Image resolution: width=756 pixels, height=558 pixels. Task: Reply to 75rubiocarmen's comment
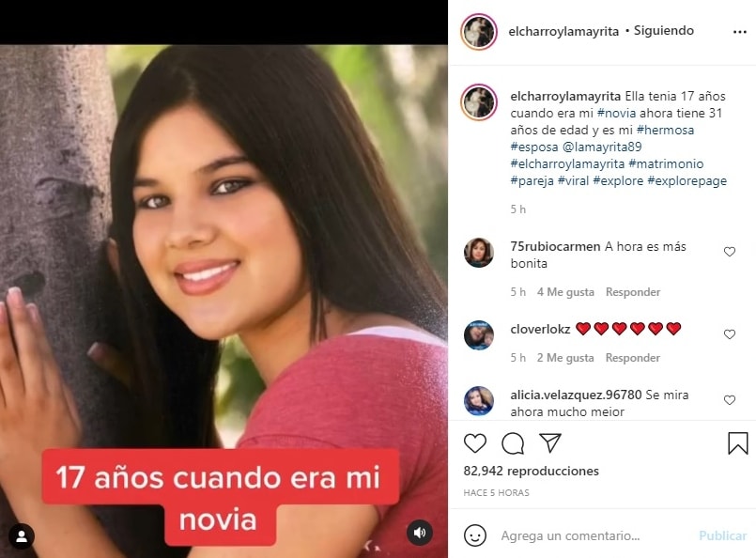pos(633,292)
